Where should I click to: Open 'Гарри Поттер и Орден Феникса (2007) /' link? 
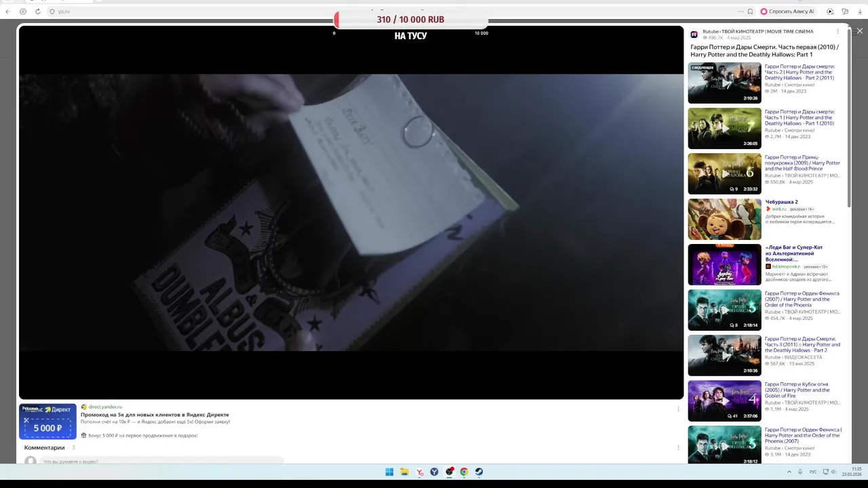click(802, 300)
